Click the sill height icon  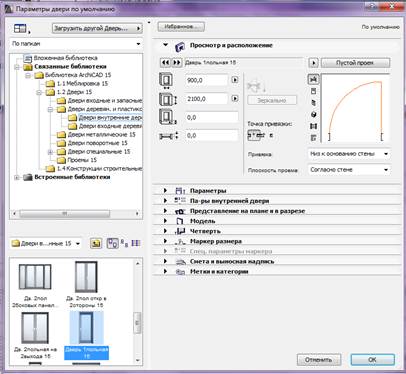click(168, 117)
